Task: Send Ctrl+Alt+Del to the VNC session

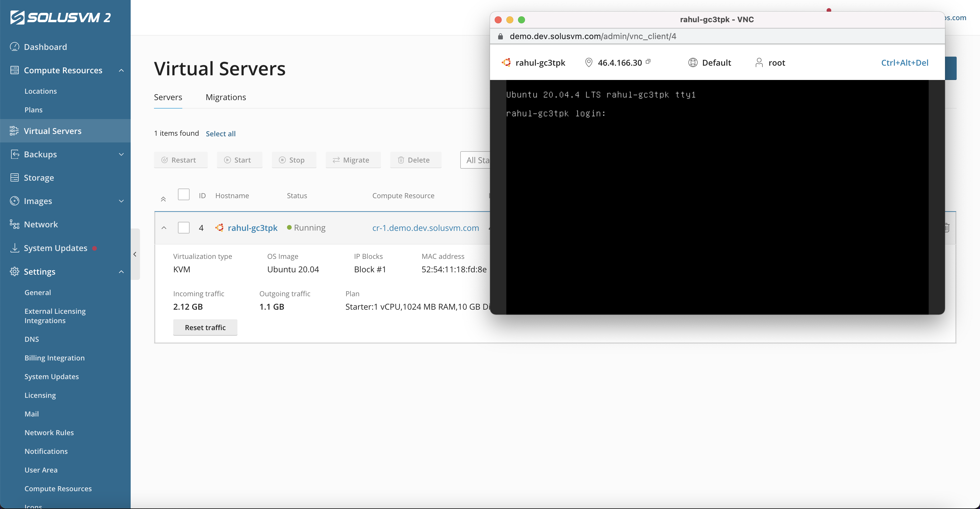Action: (904, 63)
